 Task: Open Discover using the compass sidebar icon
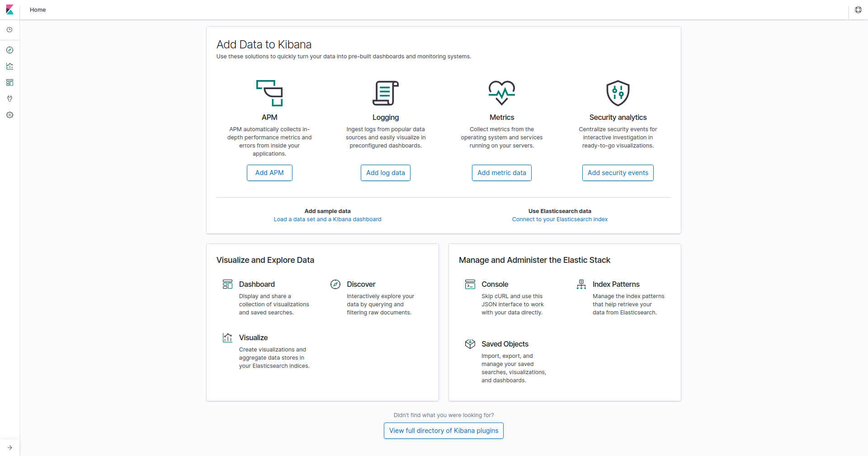point(10,50)
